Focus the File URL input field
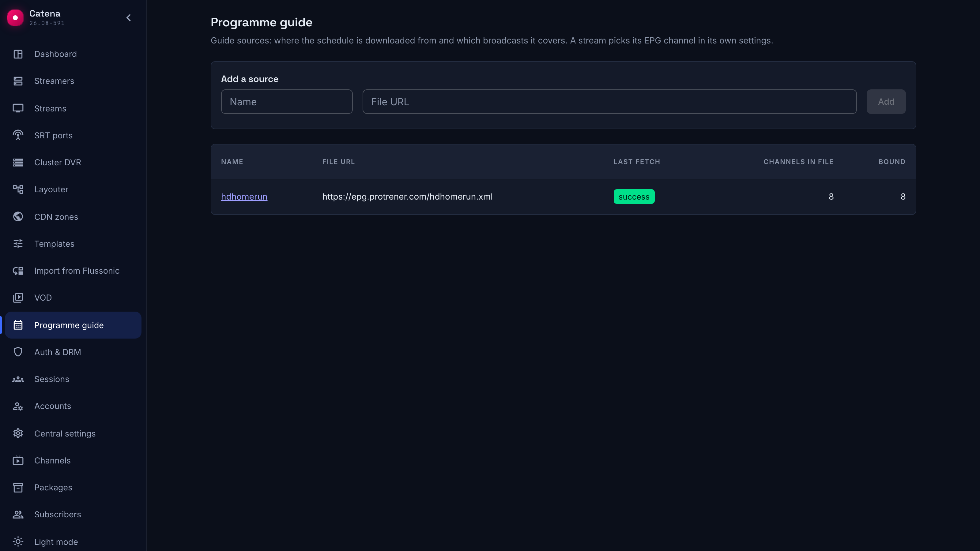This screenshot has height=551, width=980. point(609,102)
